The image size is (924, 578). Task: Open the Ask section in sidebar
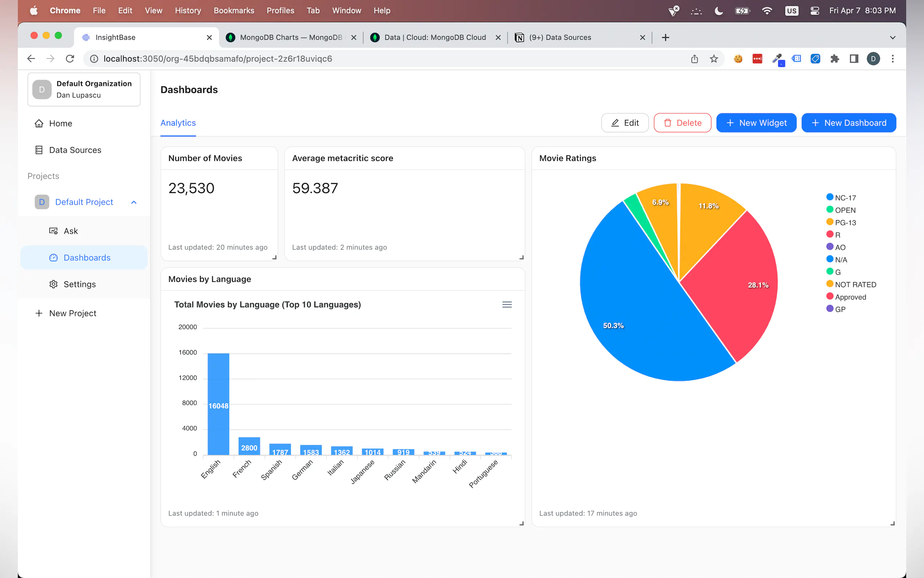pyautogui.click(x=71, y=231)
